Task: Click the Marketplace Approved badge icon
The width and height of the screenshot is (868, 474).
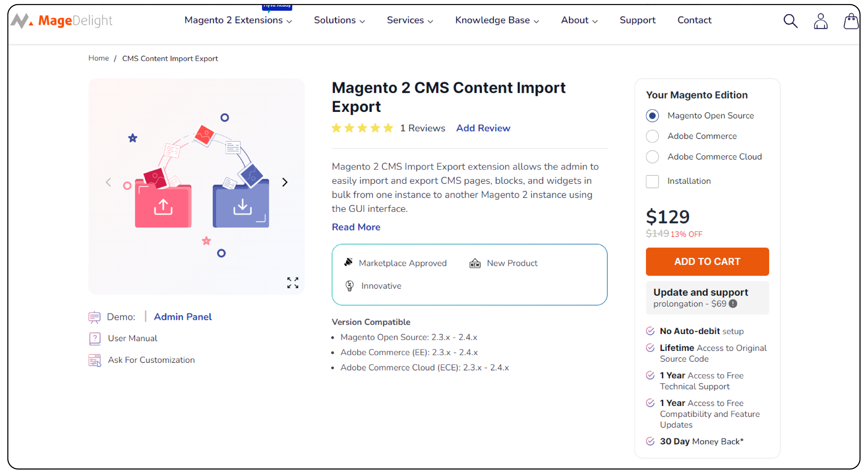Action: (x=348, y=262)
